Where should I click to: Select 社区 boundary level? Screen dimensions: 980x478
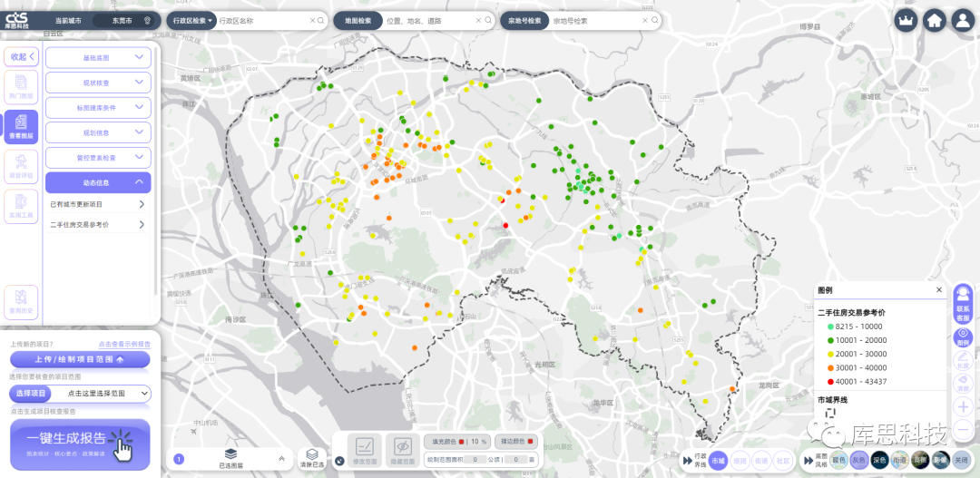point(782,460)
